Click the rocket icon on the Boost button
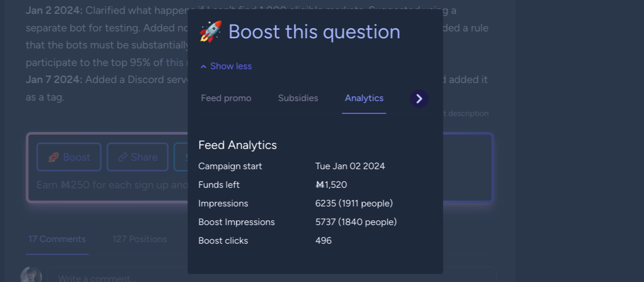Viewport: 644px width, 282px height. click(x=53, y=157)
